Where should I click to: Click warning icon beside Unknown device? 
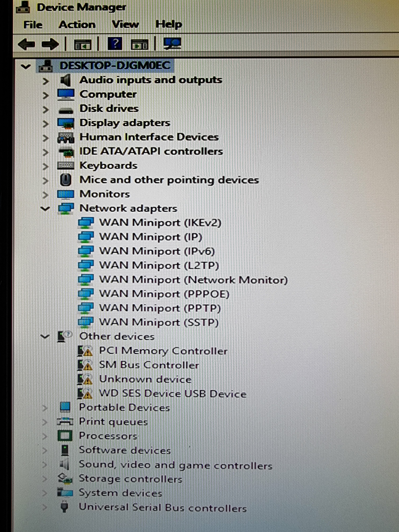85,379
